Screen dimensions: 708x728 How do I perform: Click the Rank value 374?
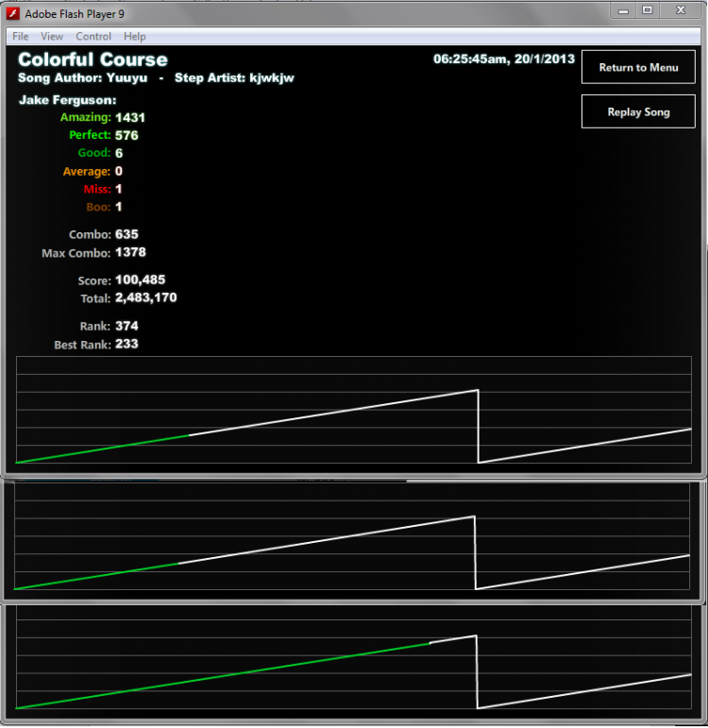(126, 326)
